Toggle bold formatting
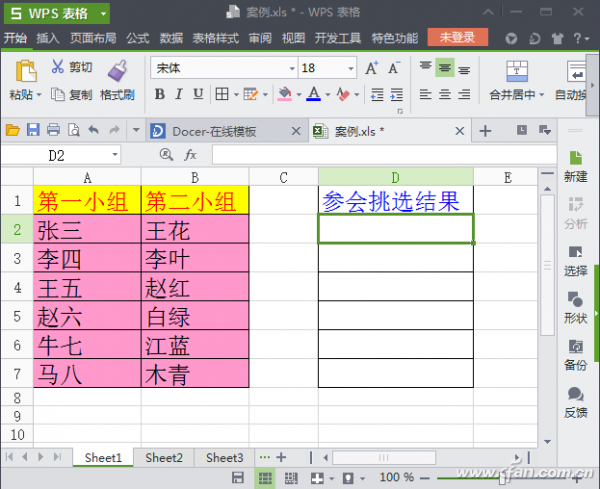The image size is (600, 489). (160, 94)
